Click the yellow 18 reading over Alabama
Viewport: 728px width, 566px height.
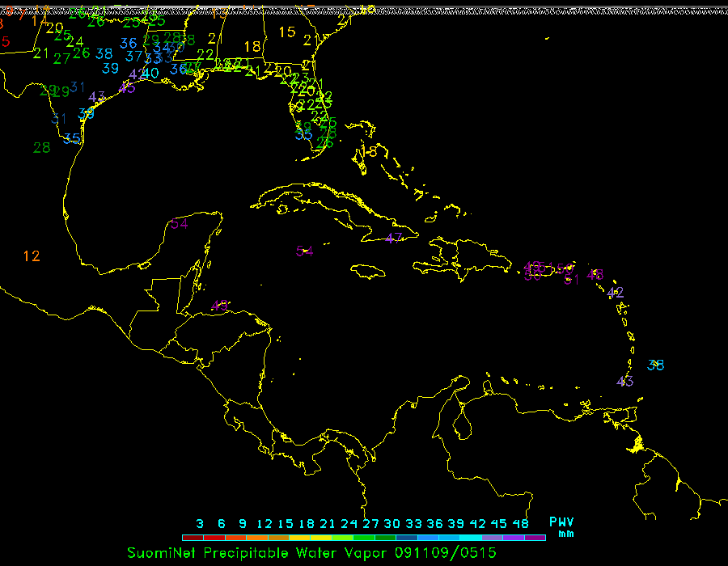(x=252, y=47)
